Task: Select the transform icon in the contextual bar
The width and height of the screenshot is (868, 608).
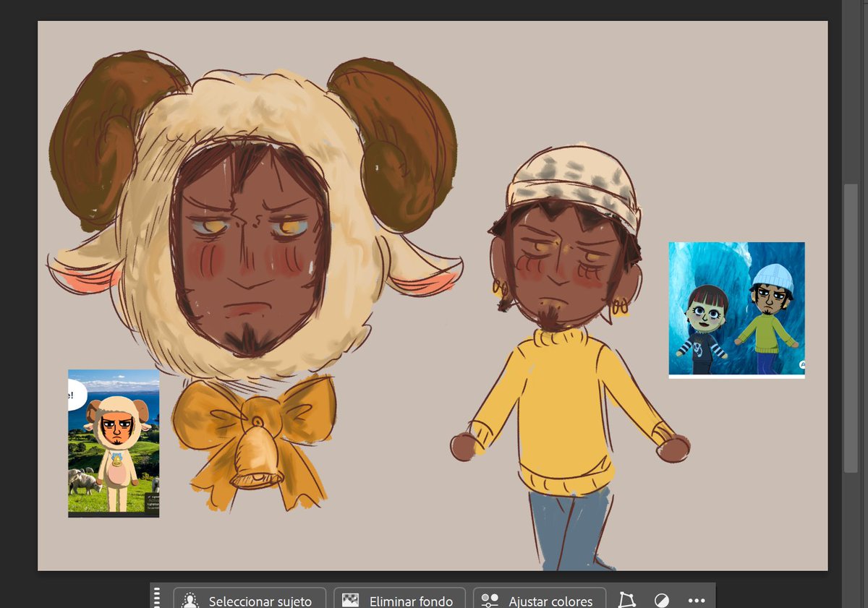Action: [627, 600]
